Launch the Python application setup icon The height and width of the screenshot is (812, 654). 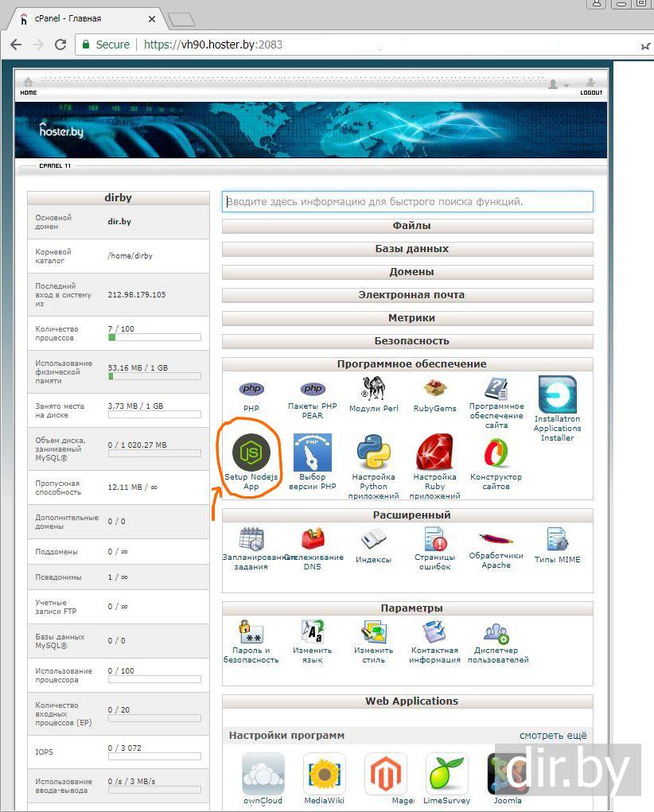click(x=373, y=453)
